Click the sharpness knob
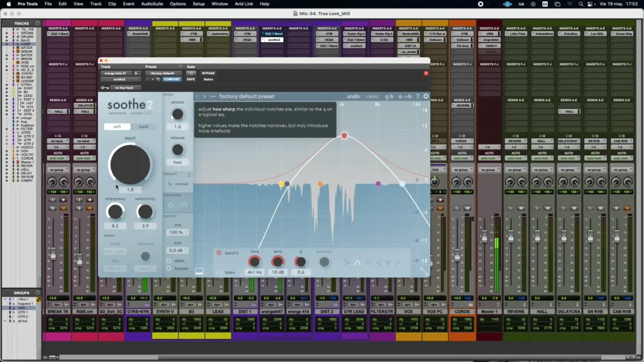Screen dimensions: 644x362 click(115, 212)
